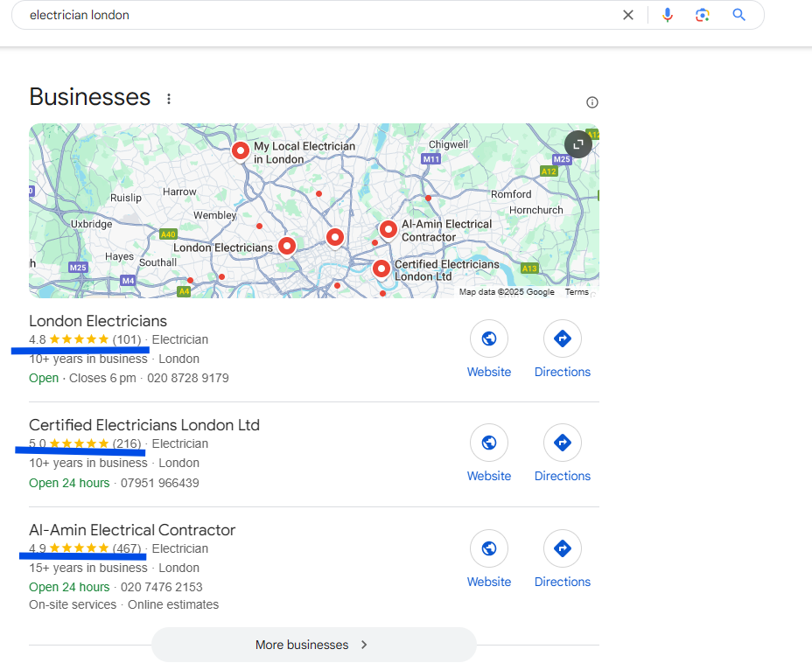Viewport: 812px width, 670px height.
Task: Click the Al-Amin Electrical Contractor map pin
Action: click(388, 229)
